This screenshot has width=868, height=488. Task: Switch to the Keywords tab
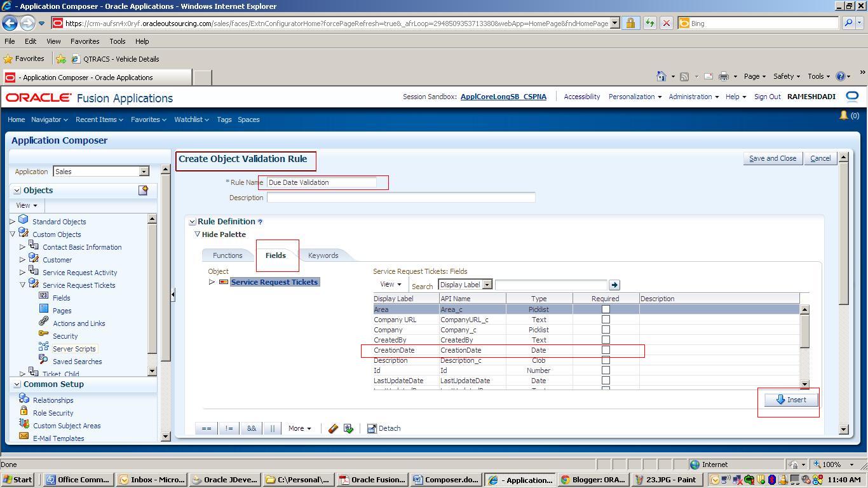[x=323, y=255]
